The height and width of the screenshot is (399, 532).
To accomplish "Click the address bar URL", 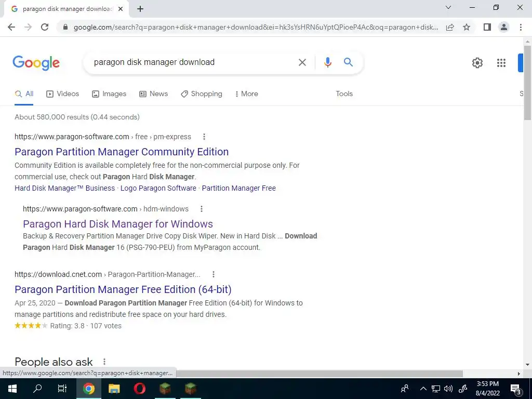I will pos(256,27).
